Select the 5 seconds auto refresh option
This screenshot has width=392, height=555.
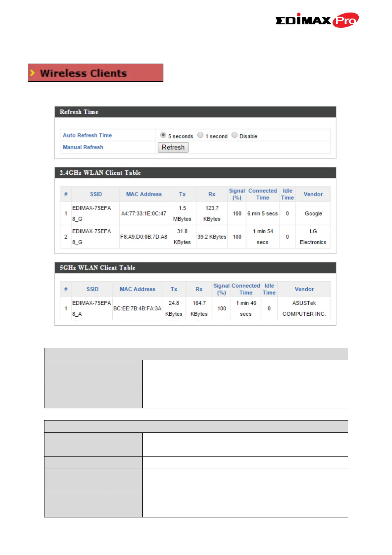163,135
